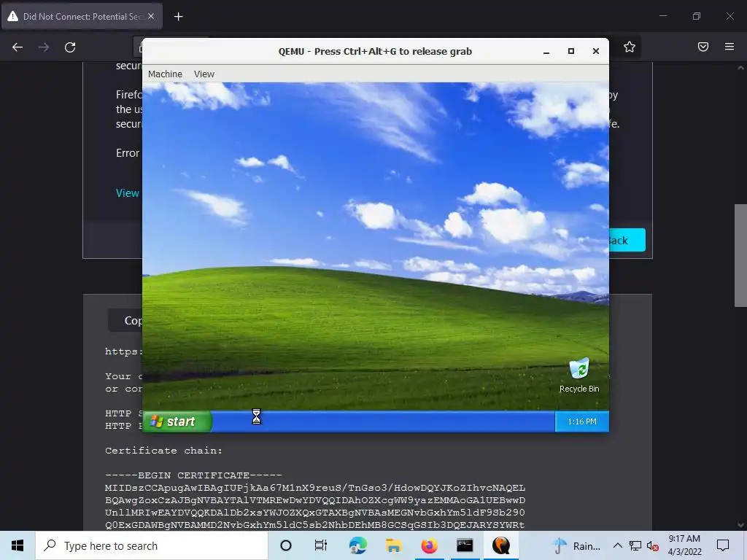Click the warning icon on the Firefox tab
Image resolution: width=747 pixels, height=560 pixels.
pyautogui.click(x=13, y=16)
